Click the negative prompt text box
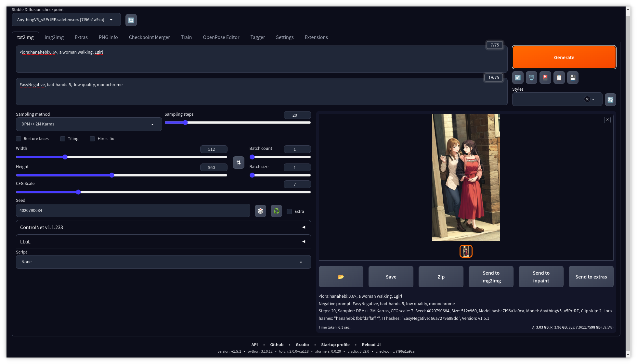637x364 pixels. tap(262, 92)
